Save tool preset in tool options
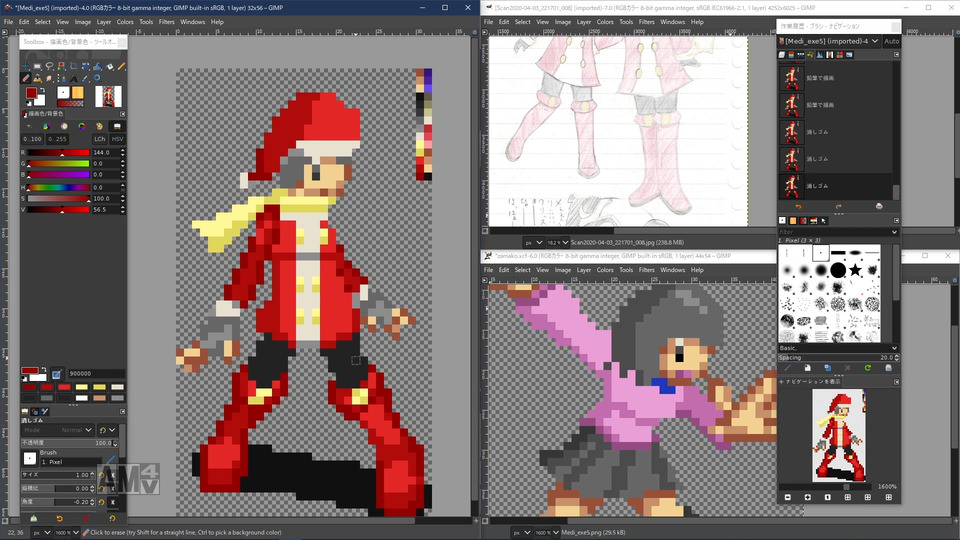 [34, 518]
